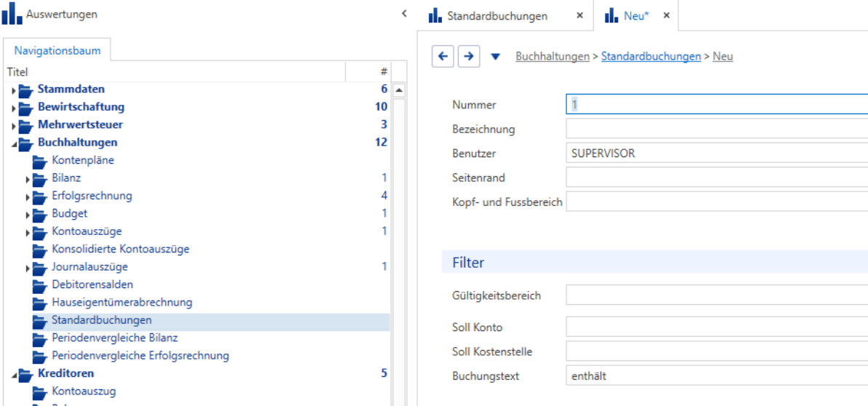
Task: Expand the Kontoauszüge tree node
Action: (28, 232)
